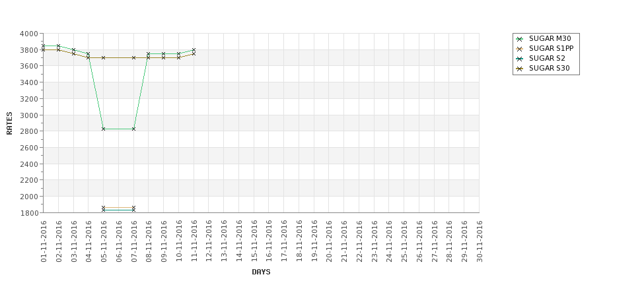Click the 03-11-2016 date label
Screen dimensions: 644x283
[x=73, y=241]
